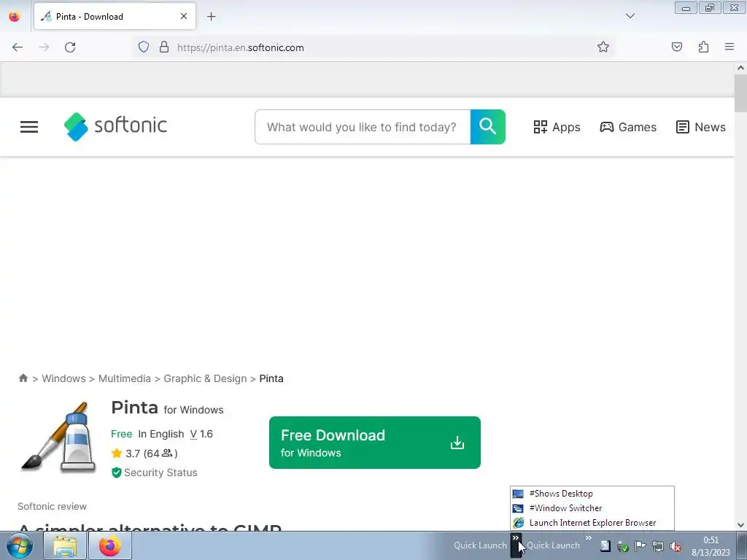Click the Free license label
The height and width of the screenshot is (560, 747).
[x=122, y=434]
